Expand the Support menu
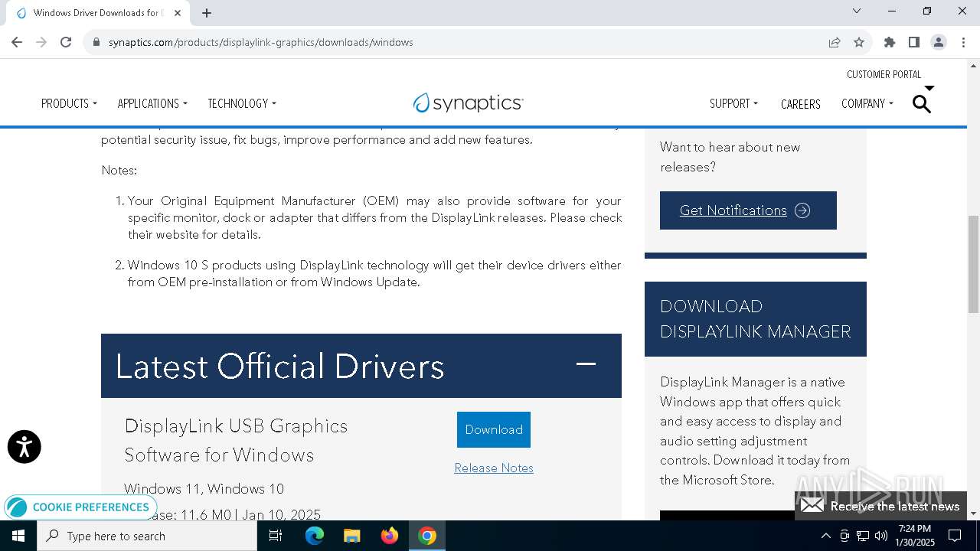980x551 pixels. click(x=733, y=103)
